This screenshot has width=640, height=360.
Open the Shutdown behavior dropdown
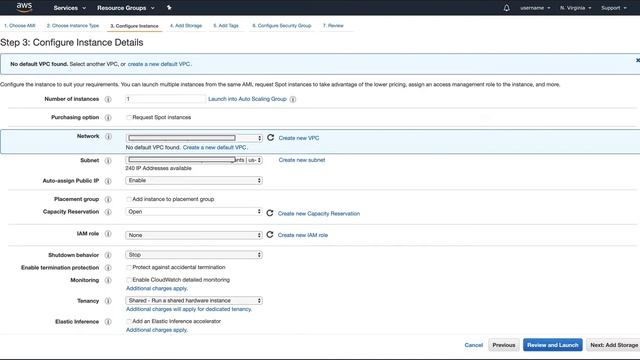[x=194, y=255]
